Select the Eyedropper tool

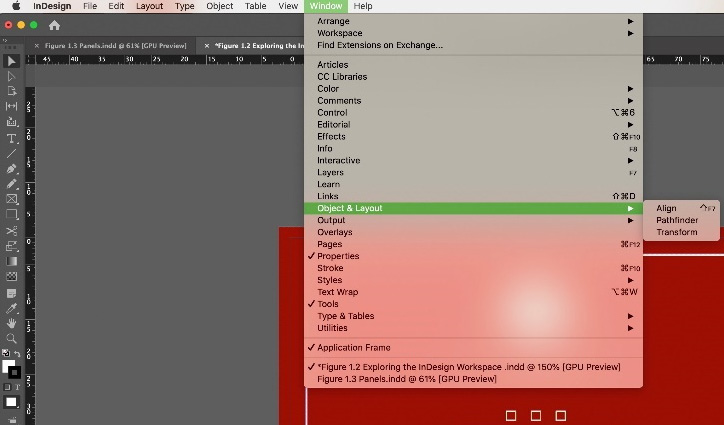click(x=12, y=308)
